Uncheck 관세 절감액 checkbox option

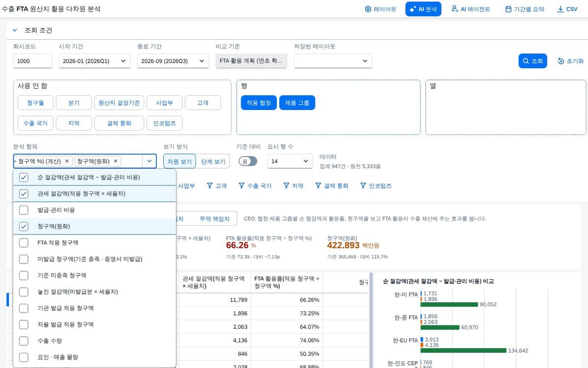(24, 194)
